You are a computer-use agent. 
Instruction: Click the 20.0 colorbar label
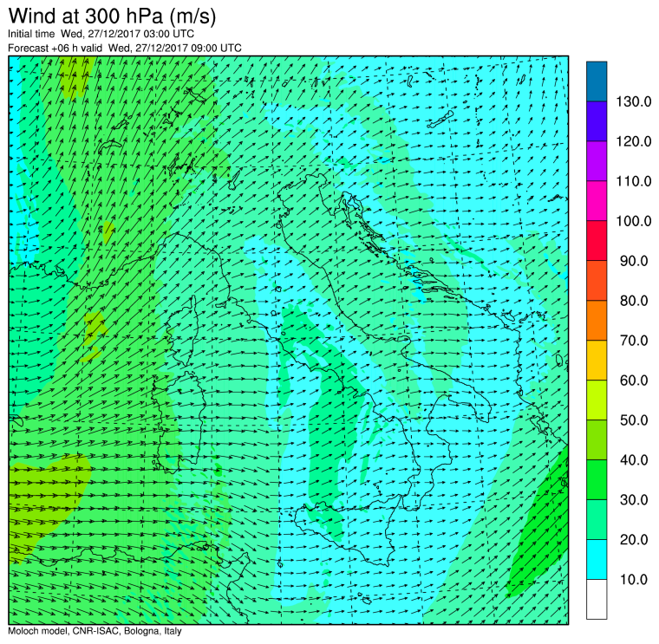[x=634, y=539]
